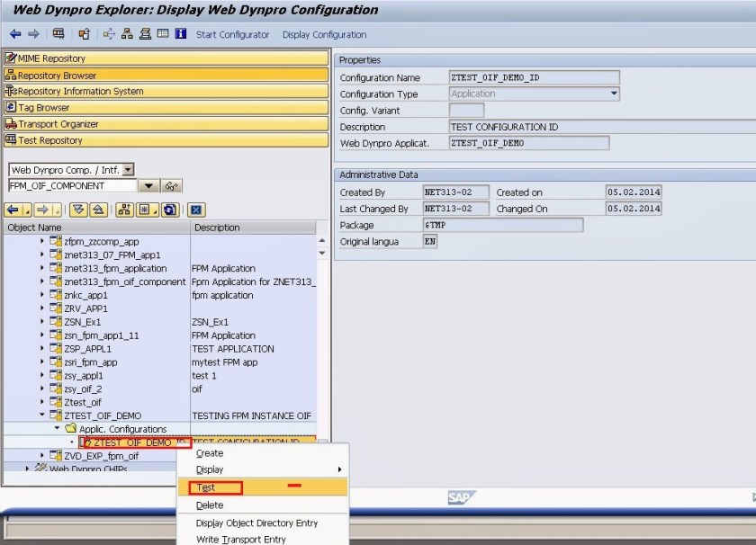Expand the ZSP_APPL1 tree node
The height and width of the screenshot is (545, 756).
click(x=42, y=349)
